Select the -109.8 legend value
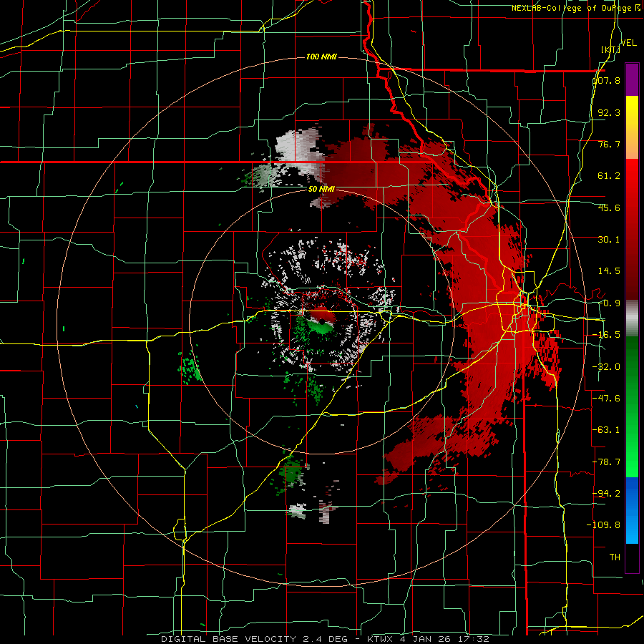The width and height of the screenshot is (644, 644). tap(604, 525)
